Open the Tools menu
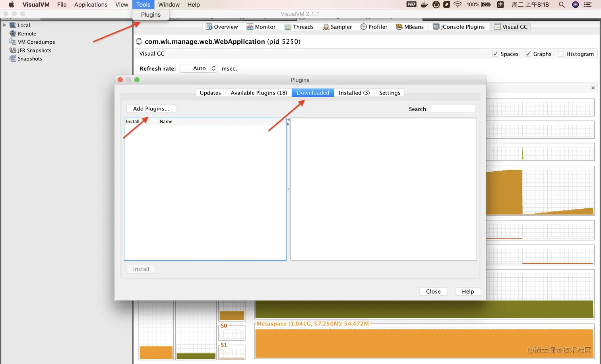This screenshot has width=601, height=364. [x=143, y=4]
